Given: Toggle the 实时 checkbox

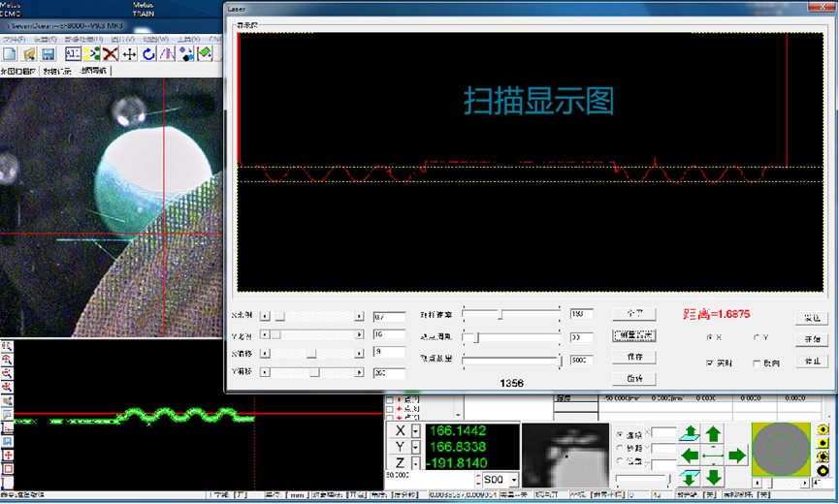Looking at the screenshot, I should (710, 362).
